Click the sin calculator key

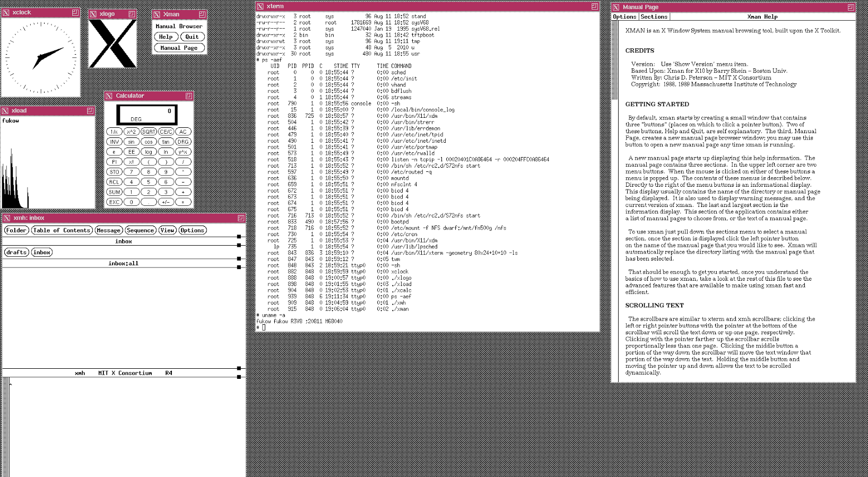[132, 142]
